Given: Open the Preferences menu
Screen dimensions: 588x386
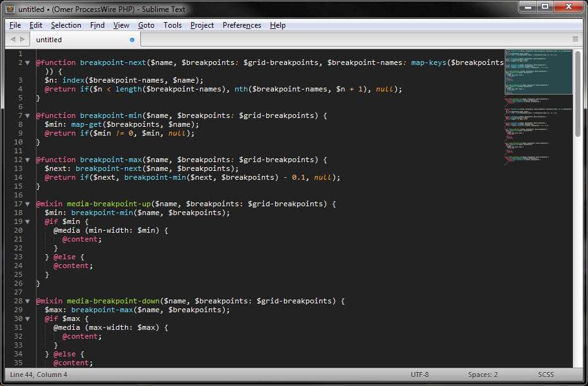Looking at the screenshot, I should coord(242,25).
